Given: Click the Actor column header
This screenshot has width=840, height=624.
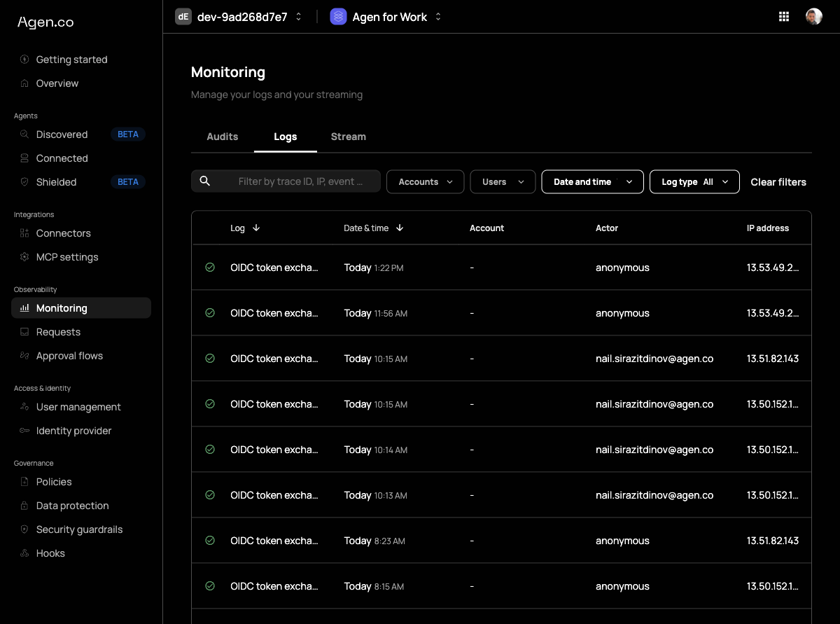Looking at the screenshot, I should 607,228.
